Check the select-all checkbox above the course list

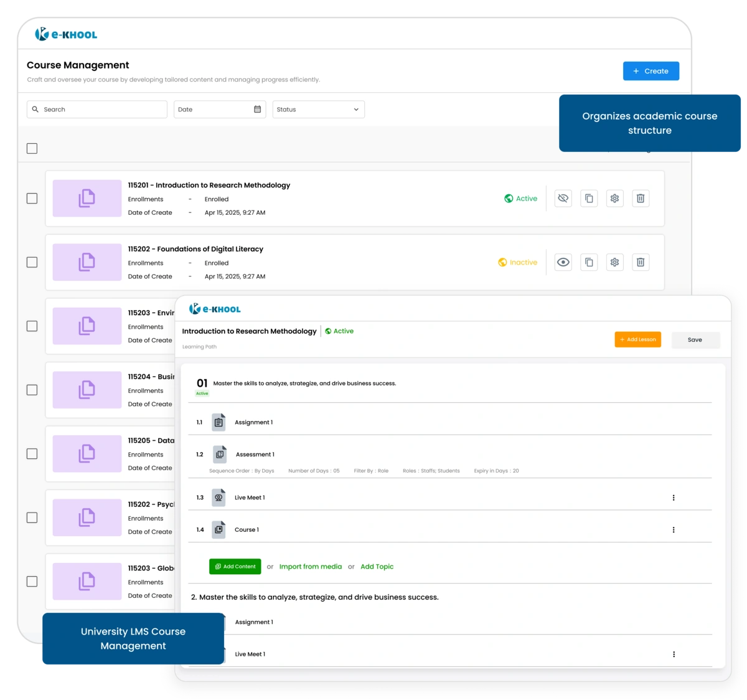tap(31, 148)
